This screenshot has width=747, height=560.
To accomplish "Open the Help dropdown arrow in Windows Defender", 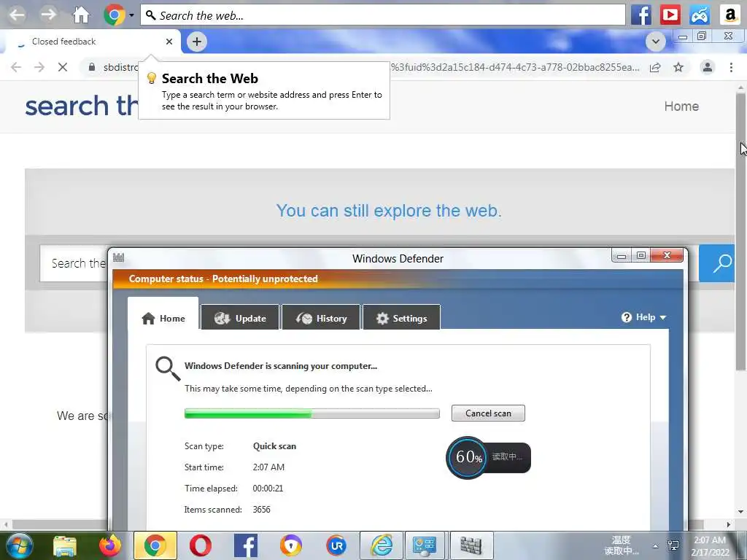I will pos(662,318).
